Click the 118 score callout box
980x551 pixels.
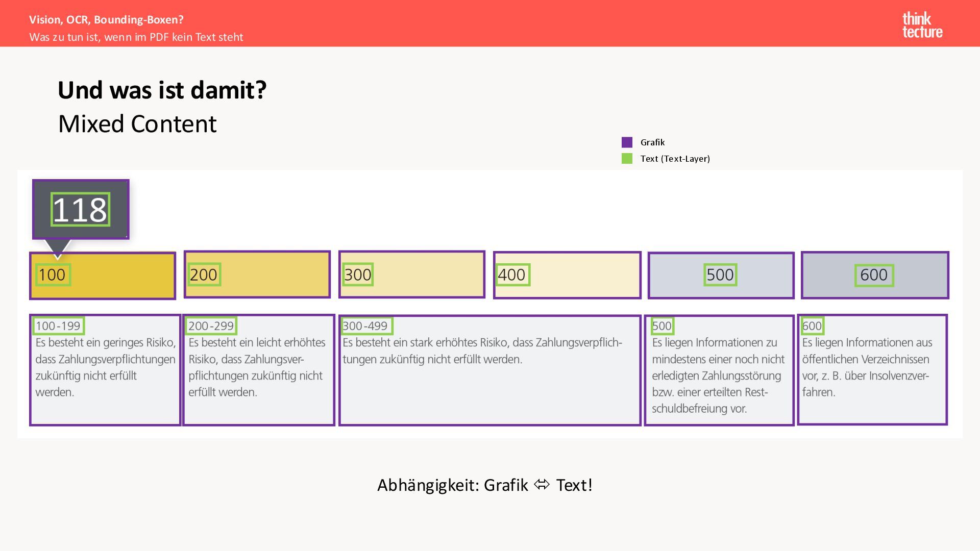tap(81, 209)
